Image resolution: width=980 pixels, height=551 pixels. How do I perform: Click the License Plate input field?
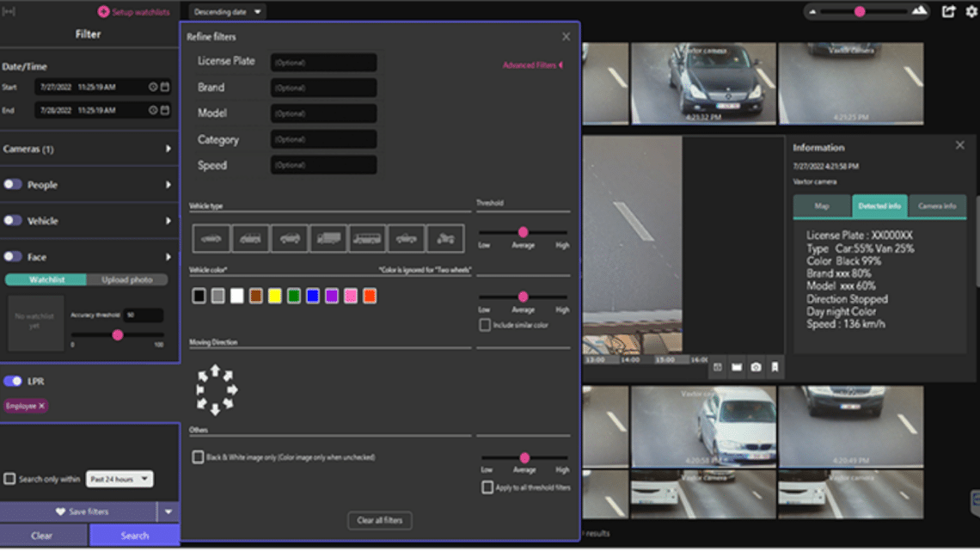click(323, 62)
